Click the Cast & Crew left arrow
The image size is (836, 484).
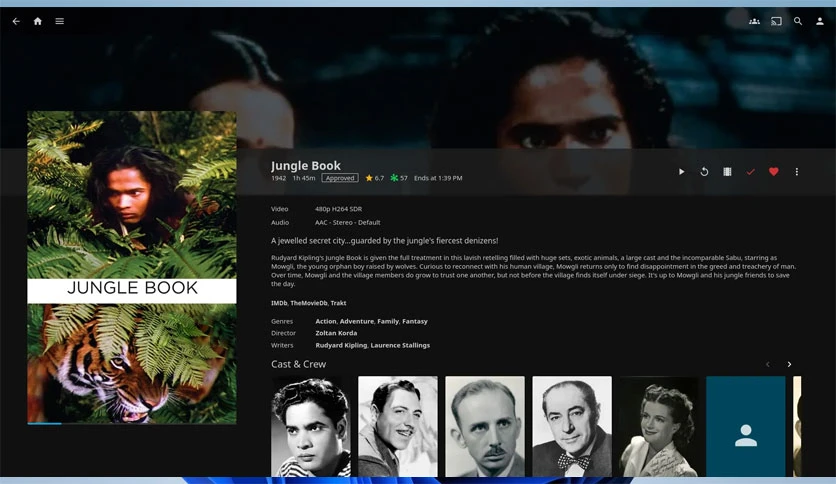click(x=768, y=365)
